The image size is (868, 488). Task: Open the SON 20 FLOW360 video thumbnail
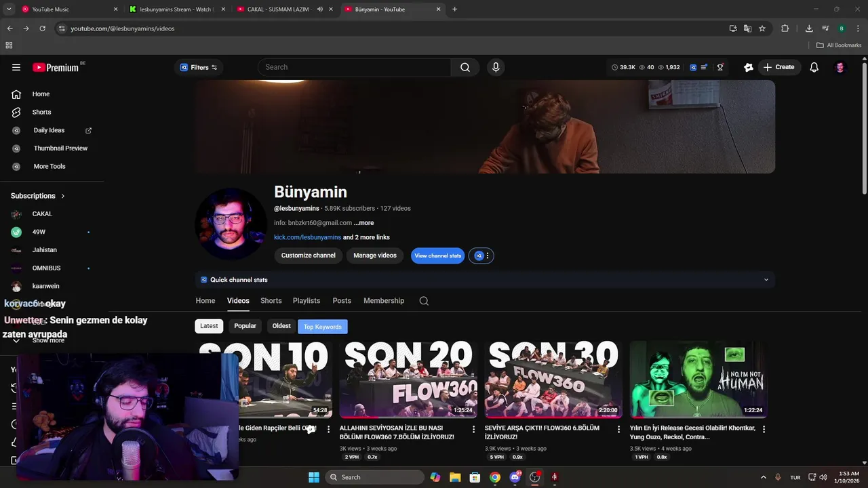[x=408, y=380]
